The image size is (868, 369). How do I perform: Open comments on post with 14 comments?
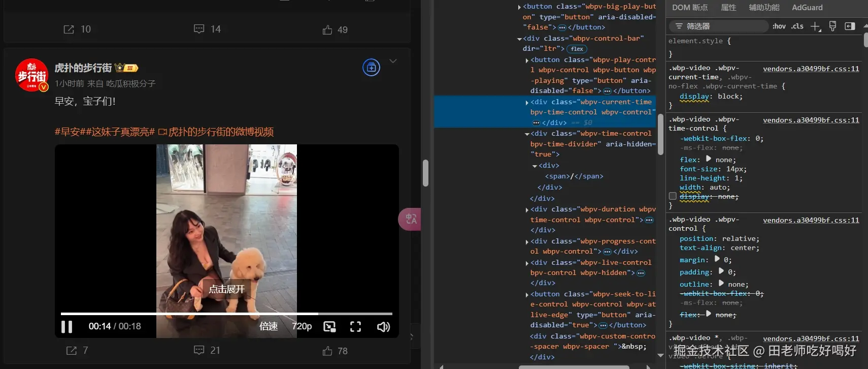coord(208,29)
